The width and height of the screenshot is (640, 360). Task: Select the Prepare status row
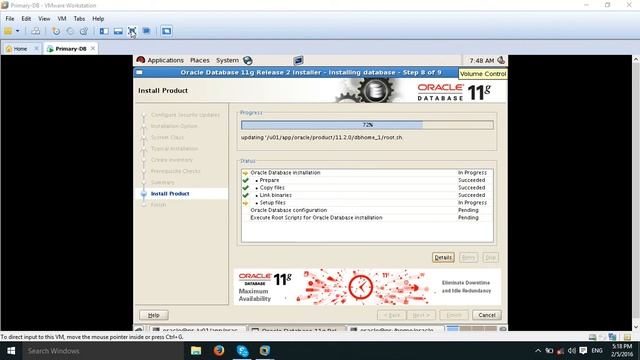point(367,180)
